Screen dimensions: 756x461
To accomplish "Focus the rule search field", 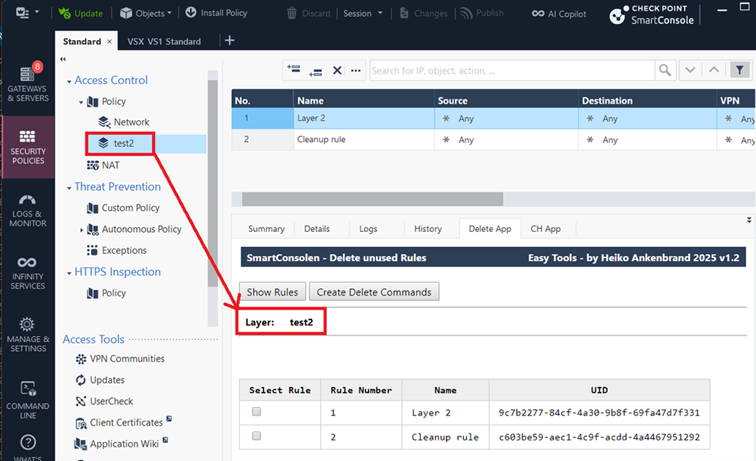I will (512, 71).
